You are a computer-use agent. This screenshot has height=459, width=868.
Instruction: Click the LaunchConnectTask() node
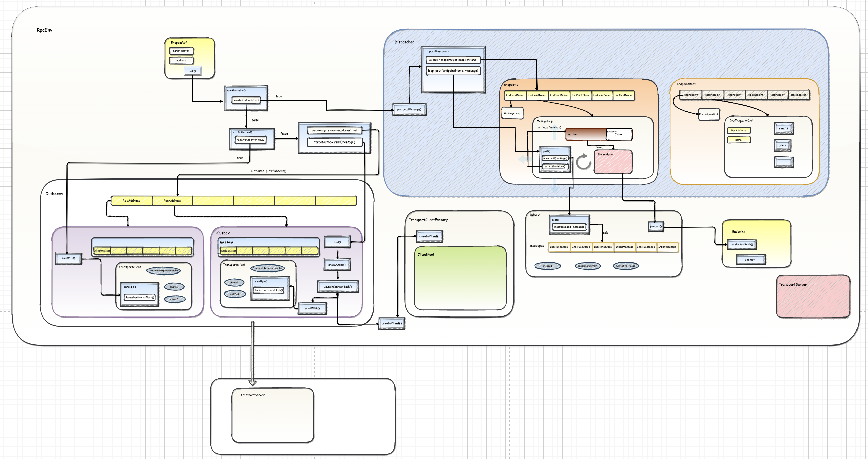pyautogui.click(x=338, y=287)
